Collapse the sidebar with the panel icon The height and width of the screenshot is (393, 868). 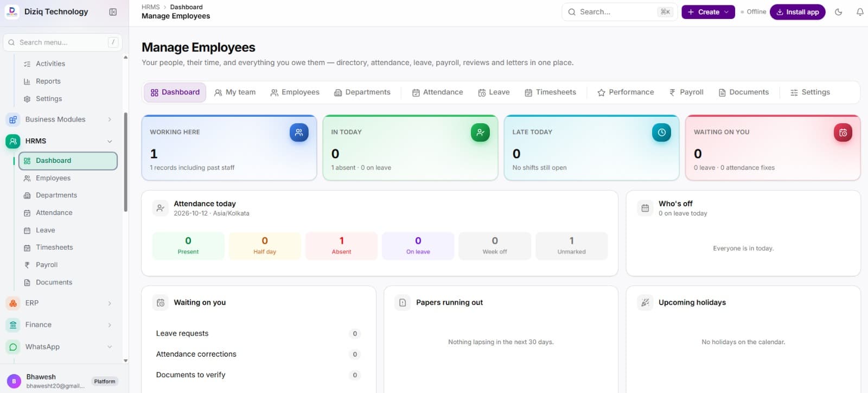113,12
